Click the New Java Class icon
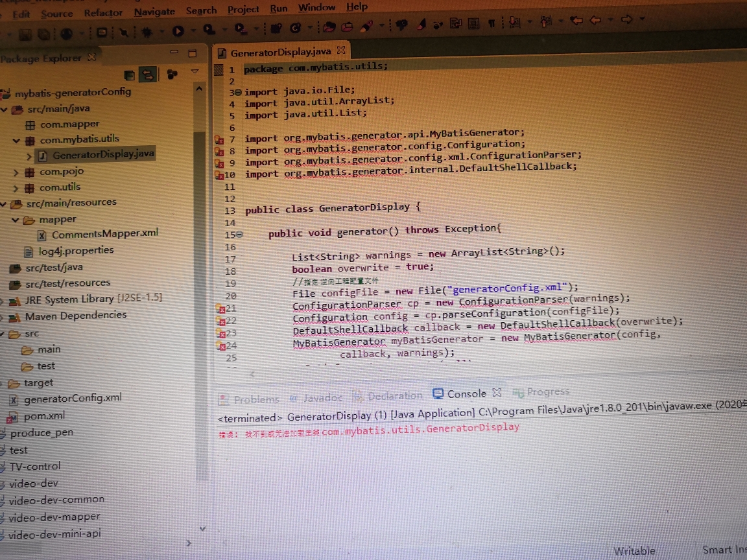 click(296, 28)
